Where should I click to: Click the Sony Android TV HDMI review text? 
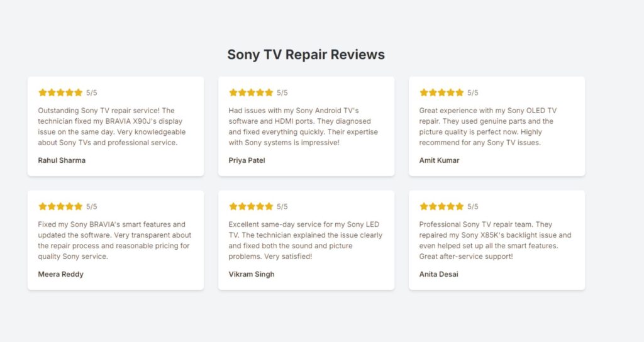pyautogui.click(x=301, y=126)
